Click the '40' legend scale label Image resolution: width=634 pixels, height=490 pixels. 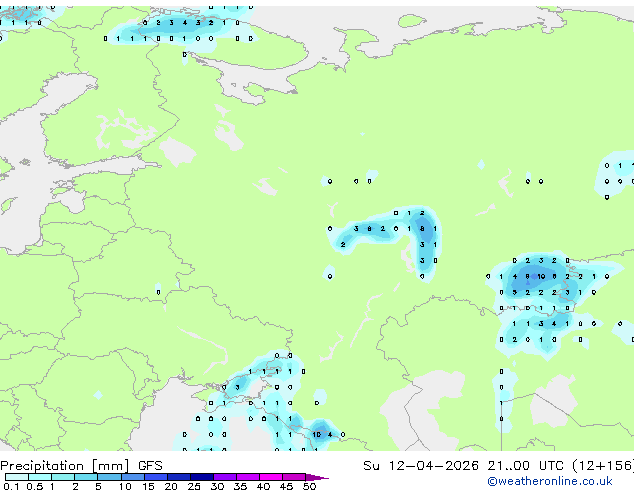(263, 486)
